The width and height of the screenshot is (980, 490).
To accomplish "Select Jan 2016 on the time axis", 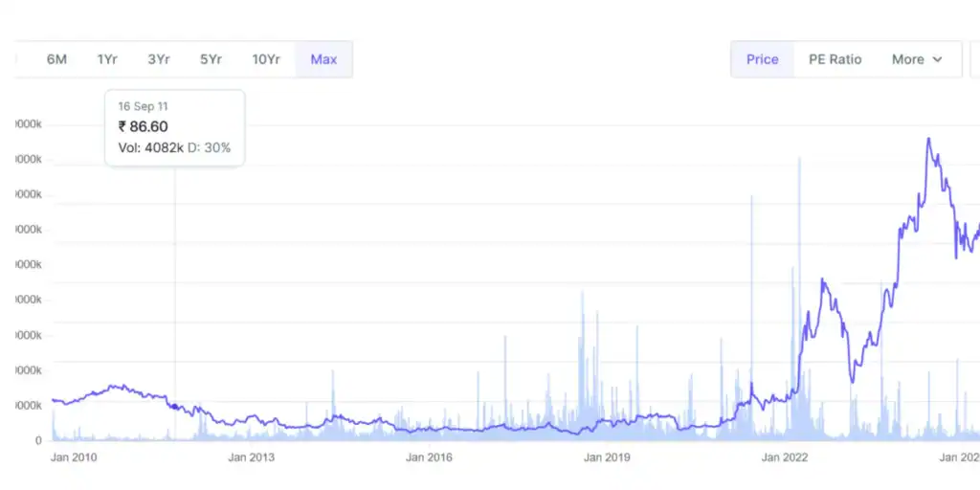I will (x=429, y=457).
